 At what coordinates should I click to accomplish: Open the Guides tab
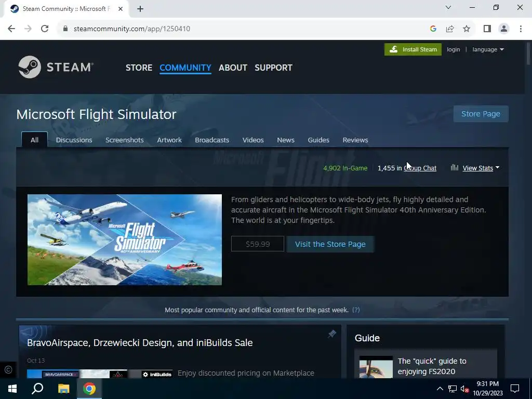click(x=318, y=140)
